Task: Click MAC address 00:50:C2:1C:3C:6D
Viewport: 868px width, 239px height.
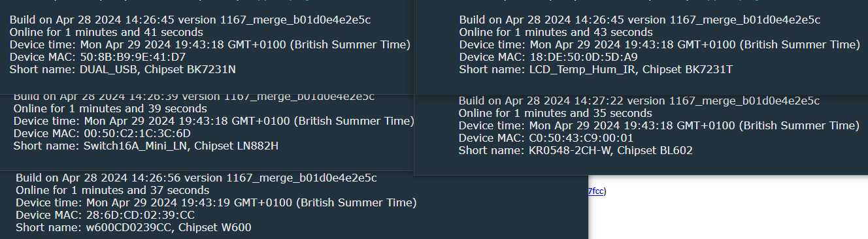Action: pyautogui.click(x=137, y=133)
